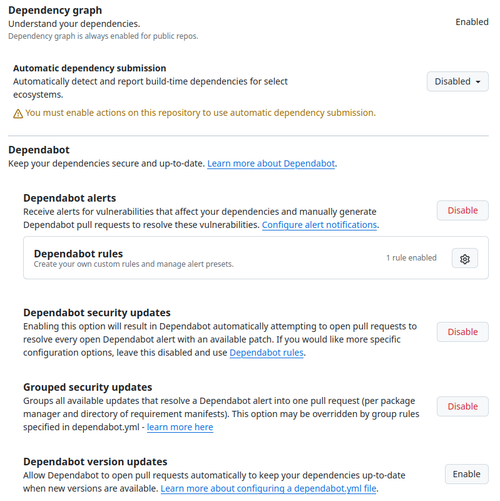Select the Automatic dependency submission heading

90,68
